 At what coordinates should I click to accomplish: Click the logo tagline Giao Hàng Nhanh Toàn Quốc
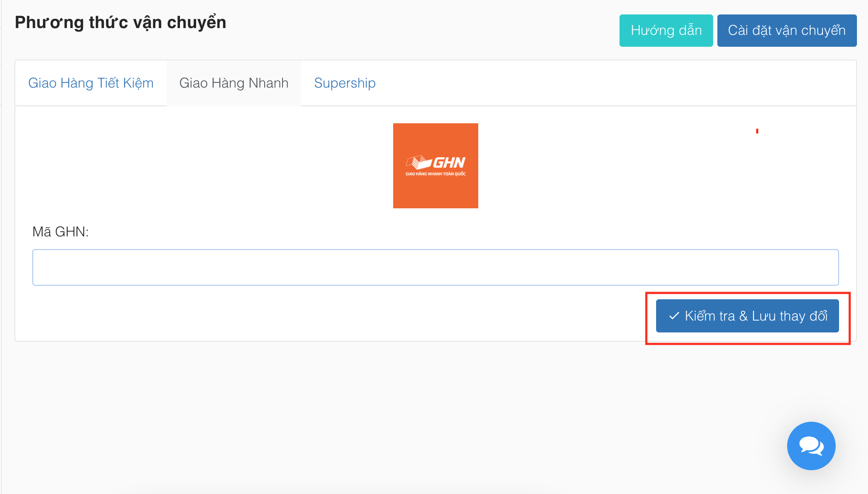tap(435, 174)
